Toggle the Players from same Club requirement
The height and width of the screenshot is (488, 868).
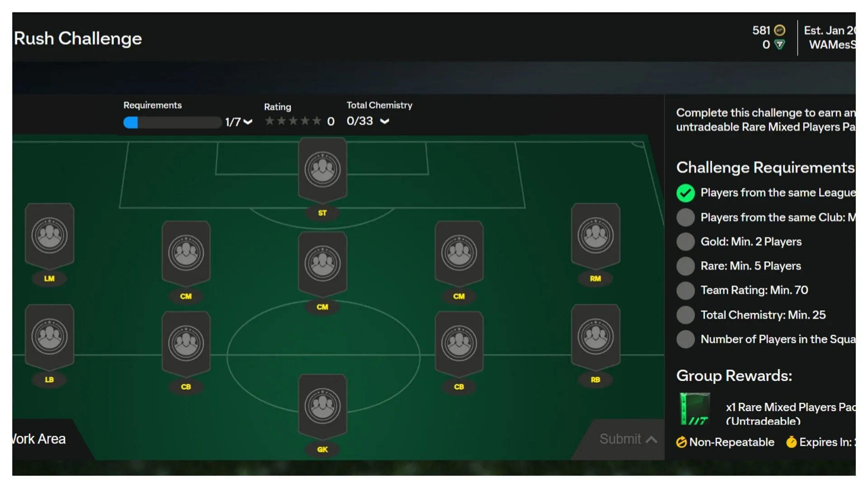point(685,217)
